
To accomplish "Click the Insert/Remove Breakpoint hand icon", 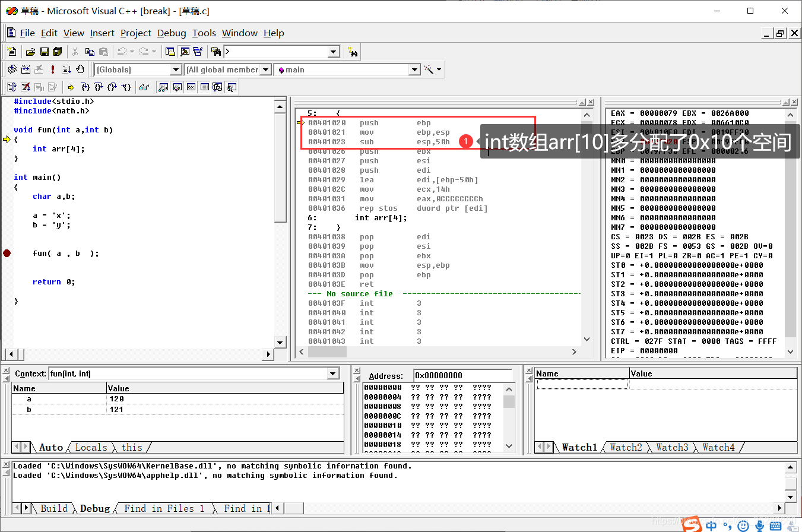I will (x=80, y=69).
